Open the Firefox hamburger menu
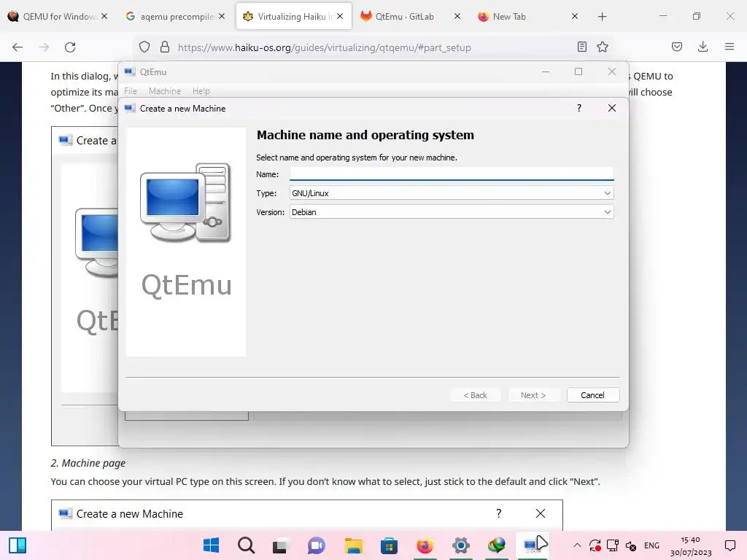Viewport: 747px width, 560px height. (x=729, y=47)
